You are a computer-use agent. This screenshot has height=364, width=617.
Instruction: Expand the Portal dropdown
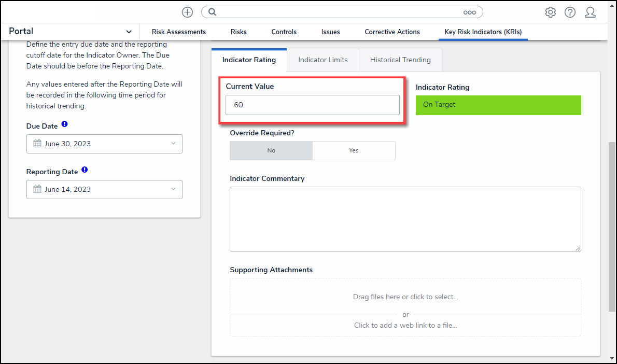(x=129, y=32)
